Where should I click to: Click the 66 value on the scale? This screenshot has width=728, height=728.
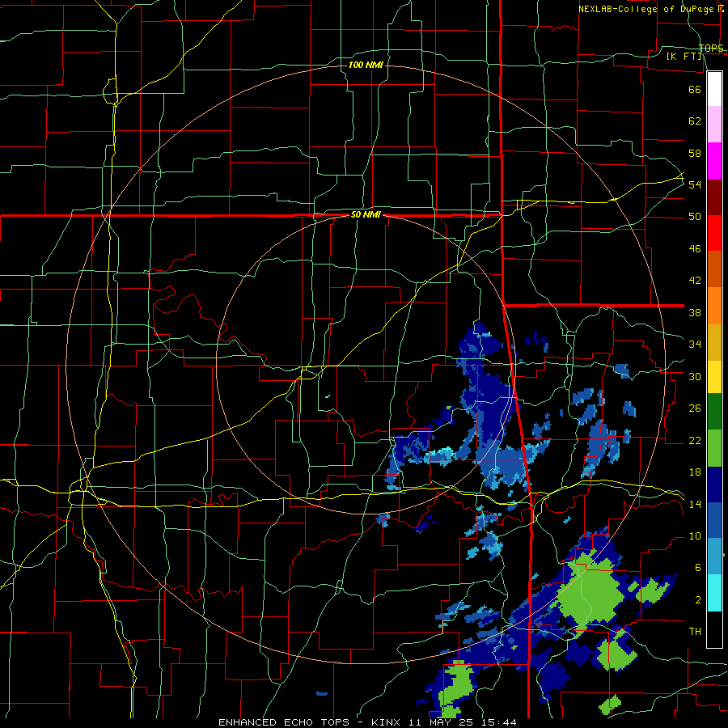click(695, 89)
